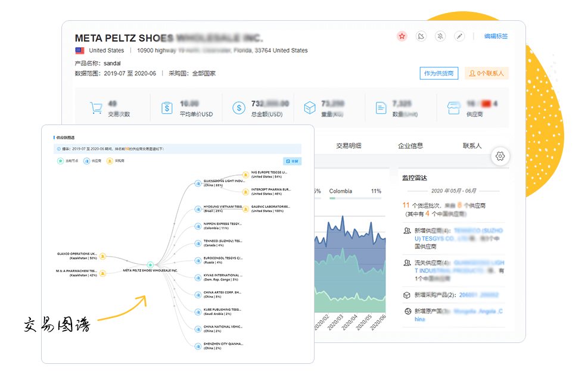This screenshot has height=371, width=588.
Task: Toggle the muted bell notification icon
Action: point(440,36)
